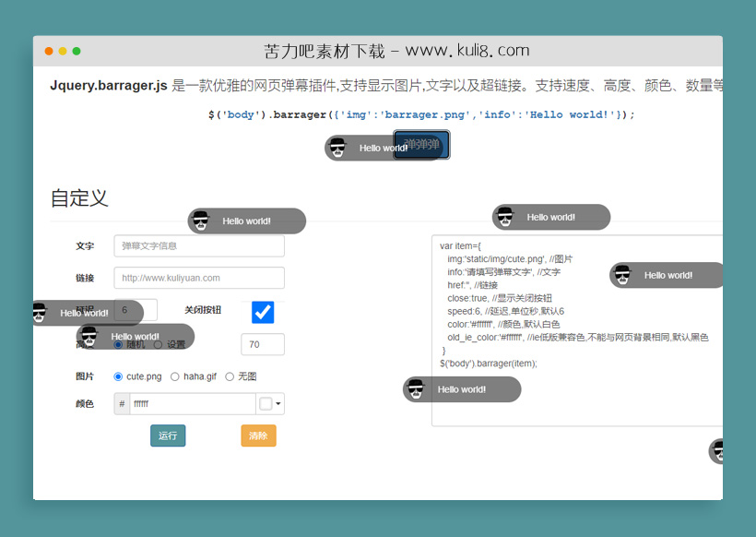Click the 运行 run button
The height and width of the screenshot is (537, 756).
168,436
